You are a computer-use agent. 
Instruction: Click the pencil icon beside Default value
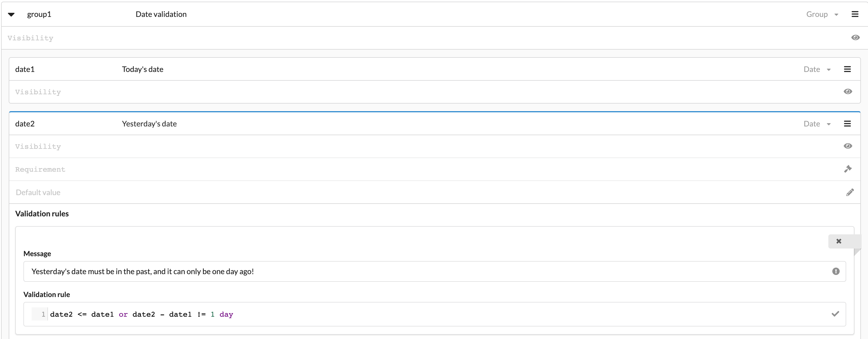tap(850, 192)
